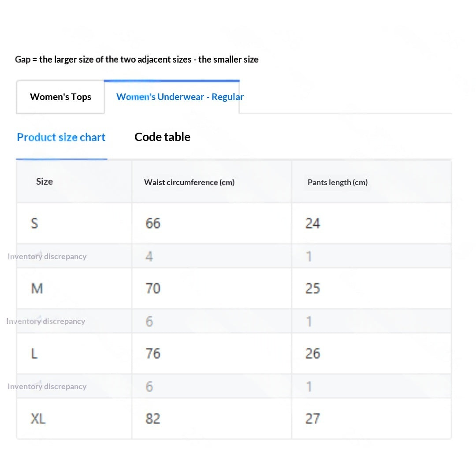
Task: Click the Pants length (cm) header
Action: pyautogui.click(x=338, y=182)
